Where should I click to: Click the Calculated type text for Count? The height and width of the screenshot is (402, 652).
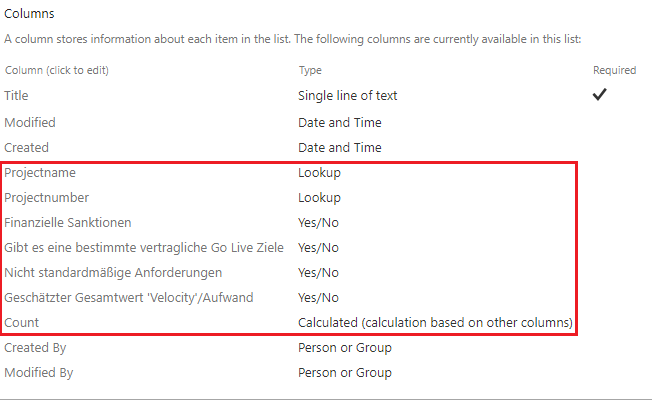435,323
